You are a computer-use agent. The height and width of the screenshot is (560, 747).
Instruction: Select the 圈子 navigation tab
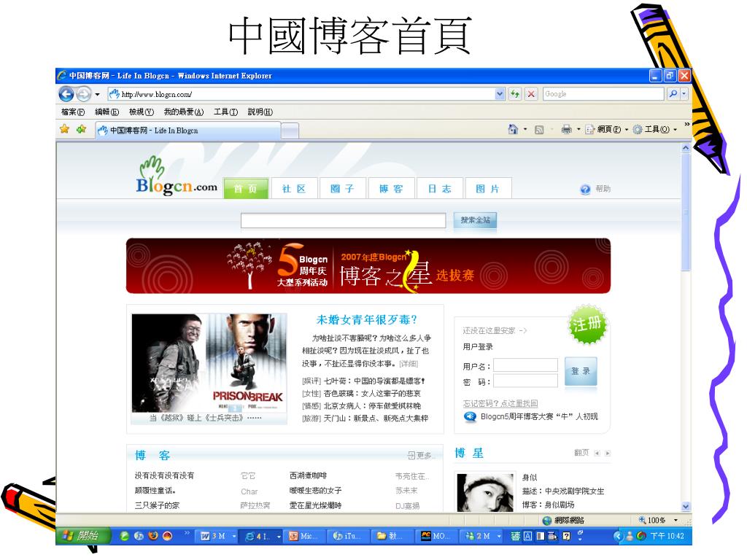click(x=342, y=189)
